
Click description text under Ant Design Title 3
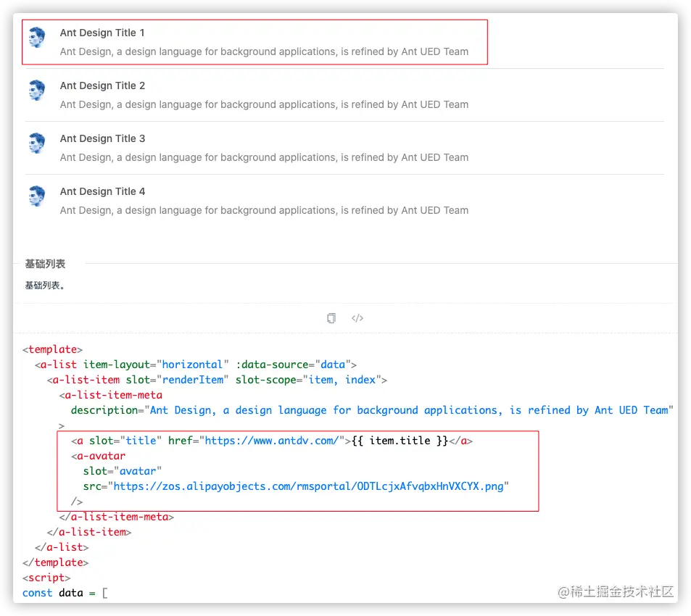click(264, 157)
